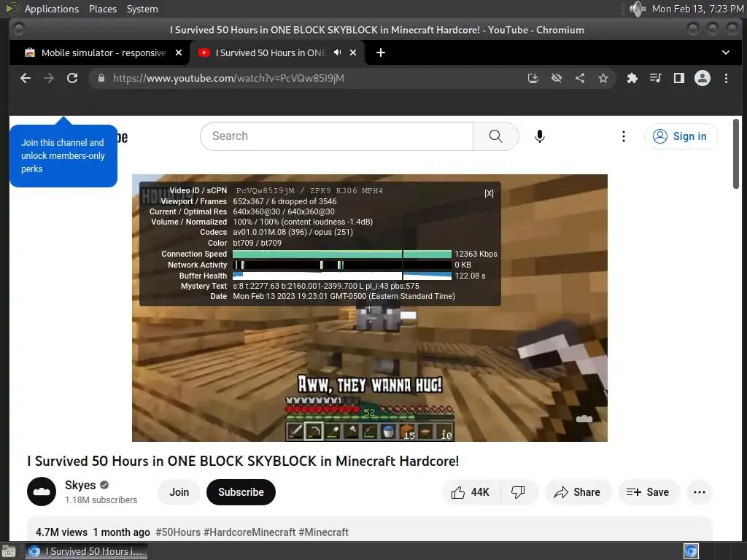The height and width of the screenshot is (560, 747).
Task: Click the padlock site info icon
Action: 101,78
